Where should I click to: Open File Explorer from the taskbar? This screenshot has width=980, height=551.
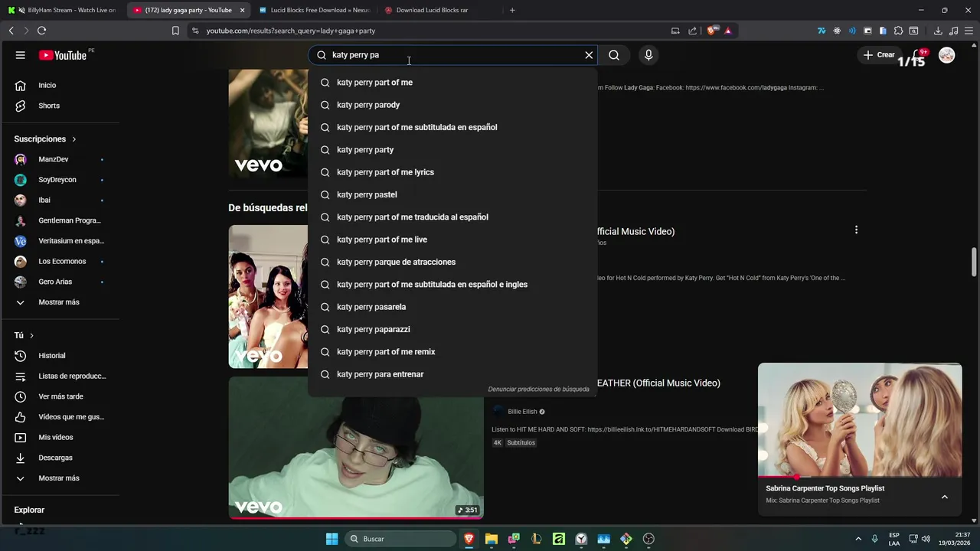tap(492, 539)
